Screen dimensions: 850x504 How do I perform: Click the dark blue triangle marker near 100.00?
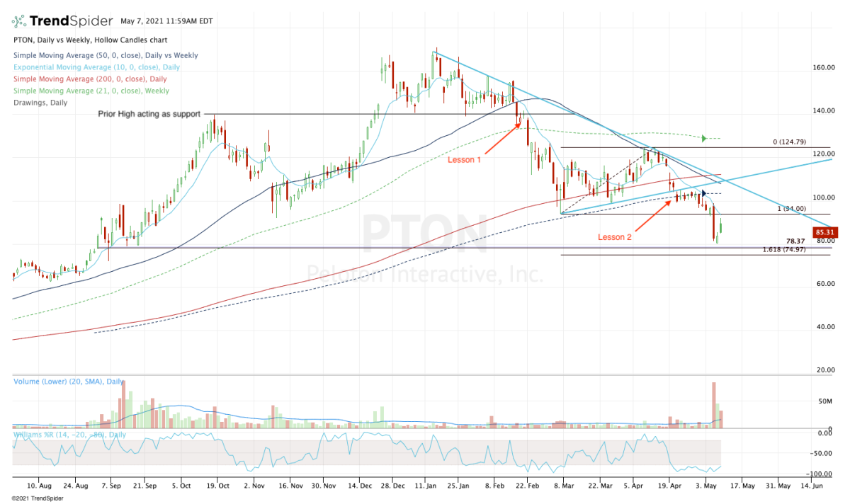coord(703,193)
